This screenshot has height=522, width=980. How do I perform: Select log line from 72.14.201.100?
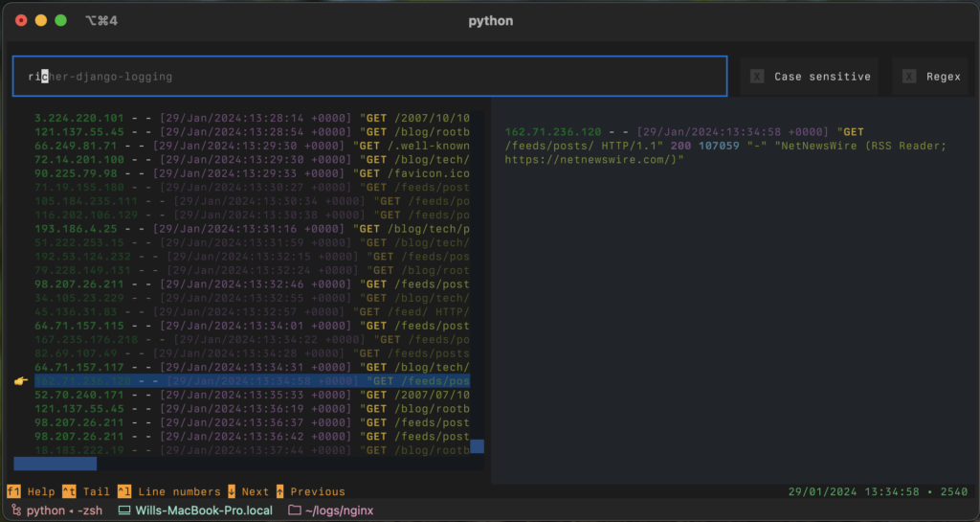click(252, 159)
